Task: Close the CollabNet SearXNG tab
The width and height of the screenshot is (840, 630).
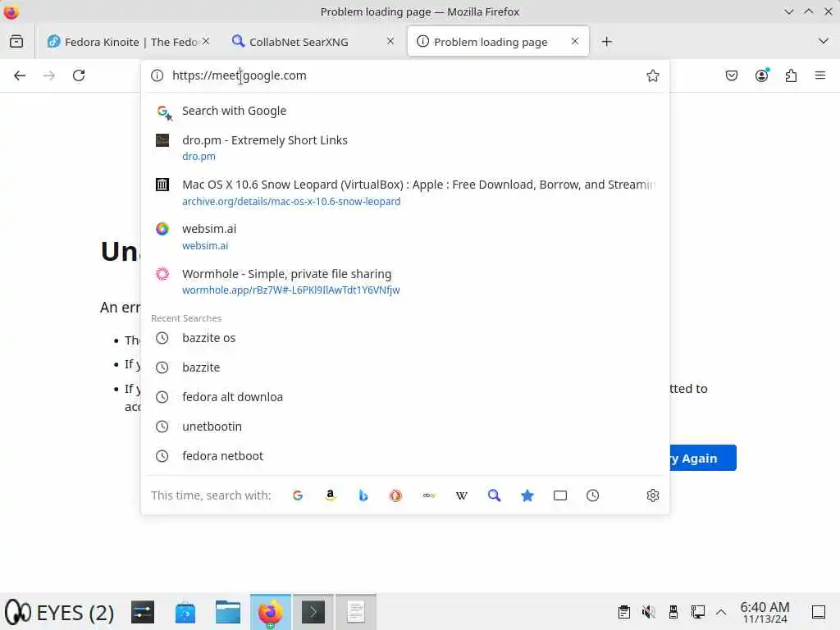Action: pos(390,41)
